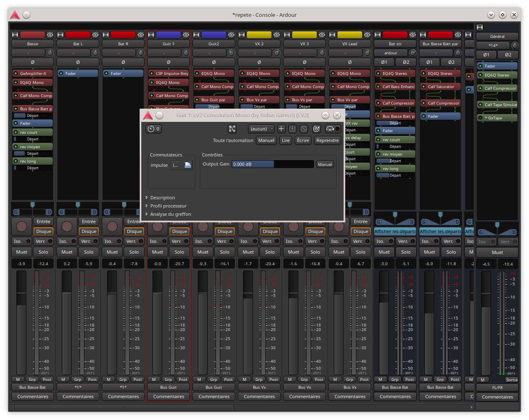Solo the Guit2 channel
The image size is (529, 420).
point(225,252)
